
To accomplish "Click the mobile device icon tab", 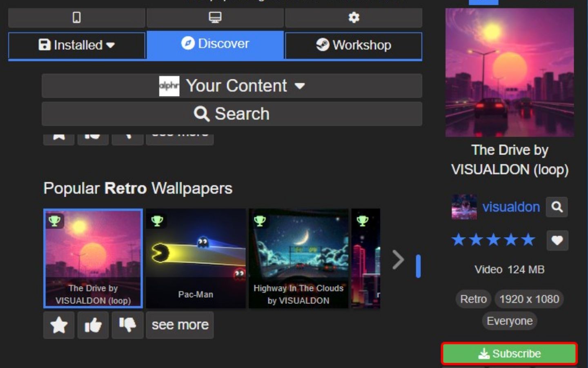I will pos(76,18).
